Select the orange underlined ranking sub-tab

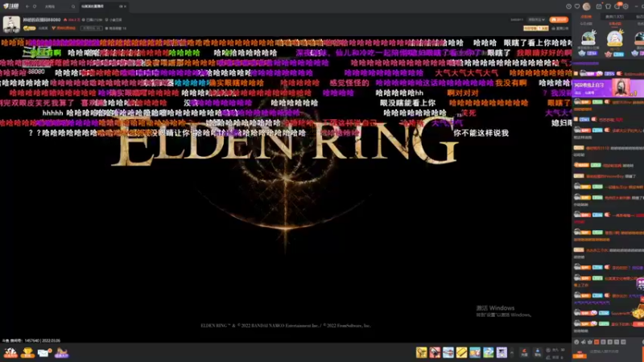pos(615,24)
